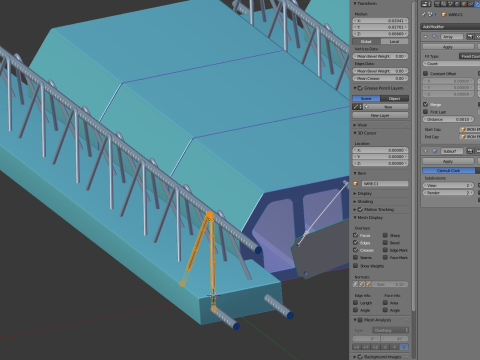Collapse the Subsurf modifier panel arrow
Viewport: 480px width, 360px height.
tap(426, 151)
